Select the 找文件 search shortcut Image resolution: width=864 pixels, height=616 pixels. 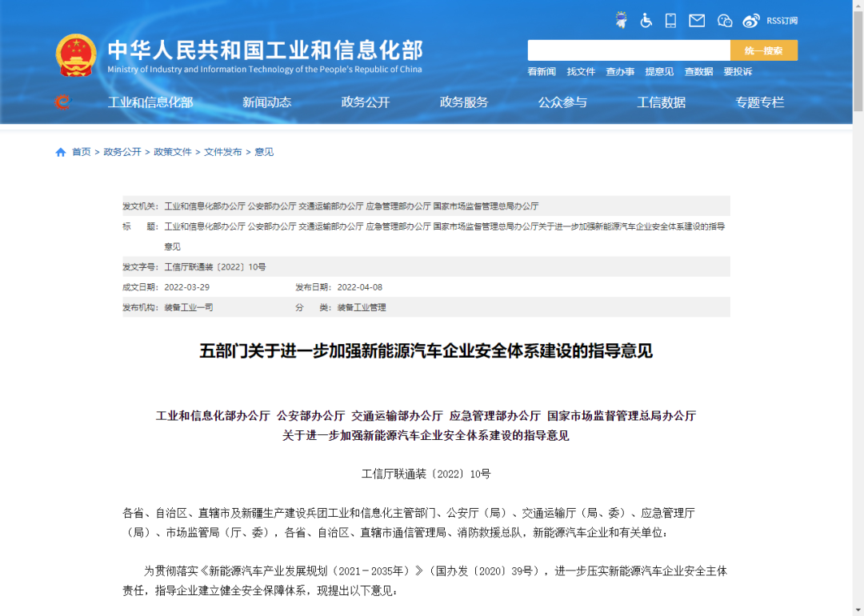(581, 72)
